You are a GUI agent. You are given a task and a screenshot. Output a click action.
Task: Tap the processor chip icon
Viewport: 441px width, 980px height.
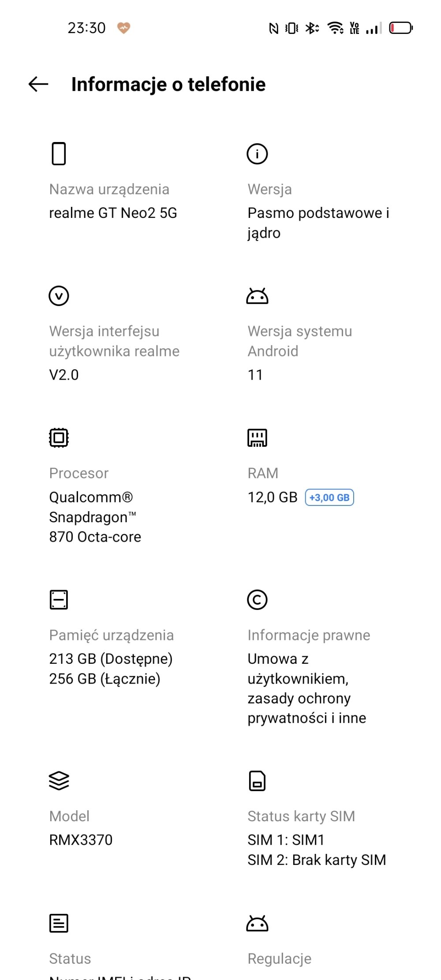59,438
